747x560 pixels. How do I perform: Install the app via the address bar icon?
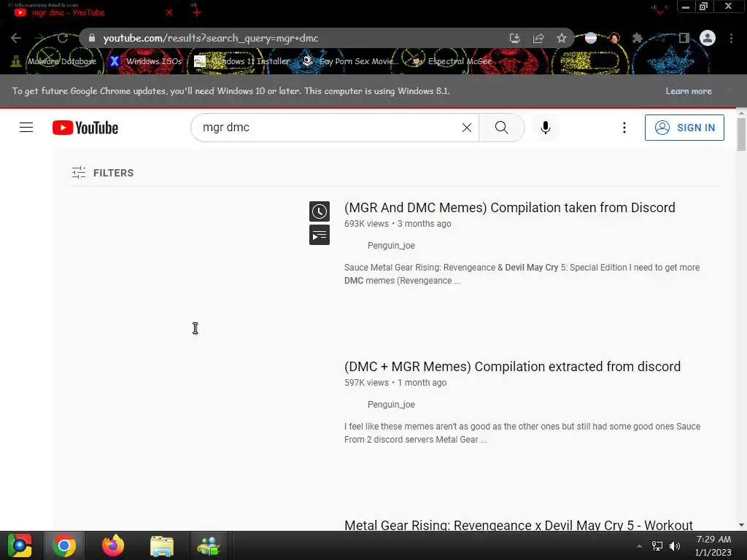tap(514, 38)
